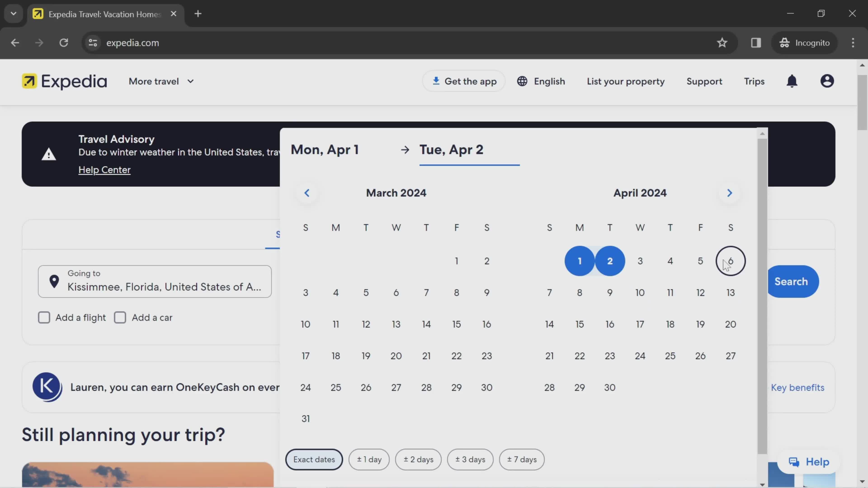
Task: Select the Trips menu item
Action: pos(754,82)
